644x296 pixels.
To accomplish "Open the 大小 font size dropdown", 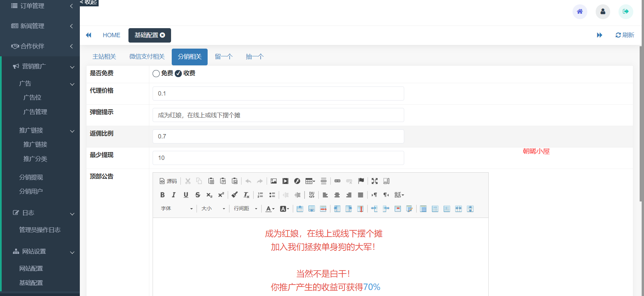I will pyautogui.click(x=213, y=209).
